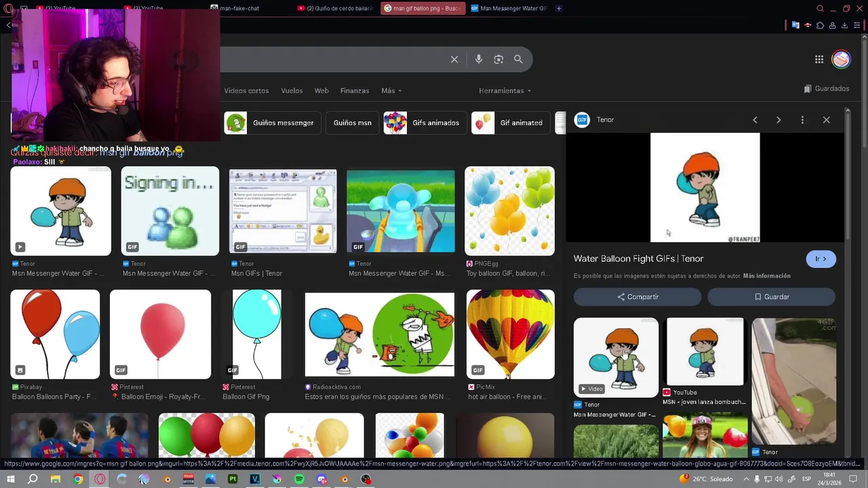Open the browser tab search icon
Viewport: 868px width, 488px height.
tap(820, 8)
